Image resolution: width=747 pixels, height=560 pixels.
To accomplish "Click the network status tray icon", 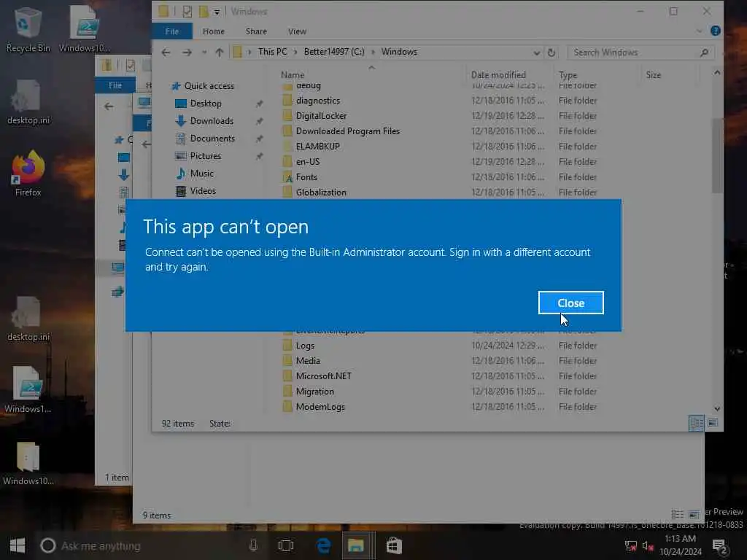I will tap(630, 545).
